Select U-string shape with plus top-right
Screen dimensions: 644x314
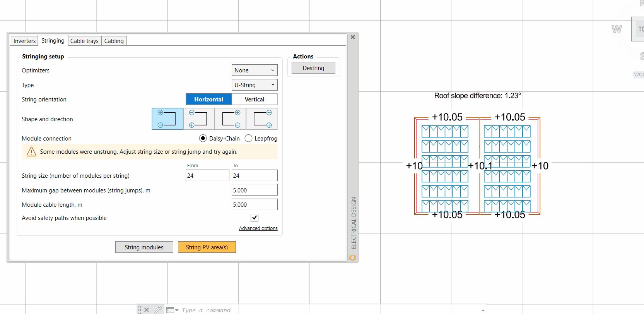pyautogui.click(x=231, y=119)
